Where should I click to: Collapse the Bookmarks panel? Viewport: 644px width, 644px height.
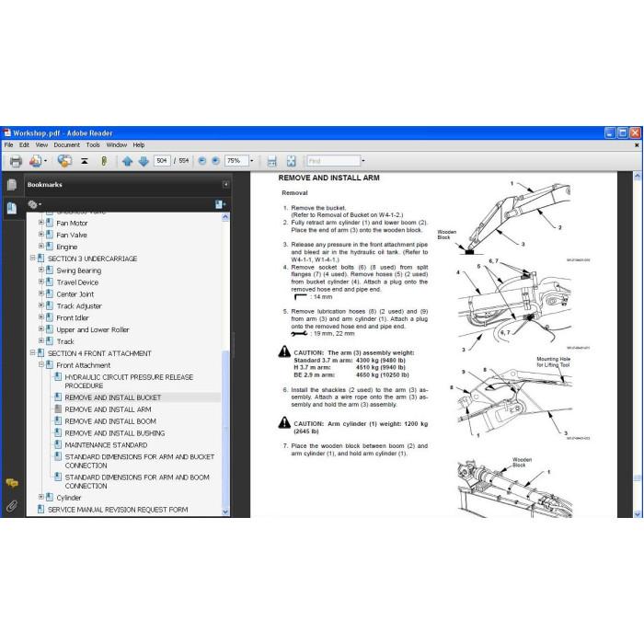225,184
